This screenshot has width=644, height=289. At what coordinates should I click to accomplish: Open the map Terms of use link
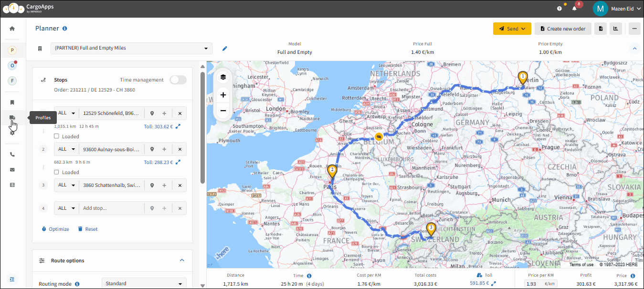pos(581,264)
